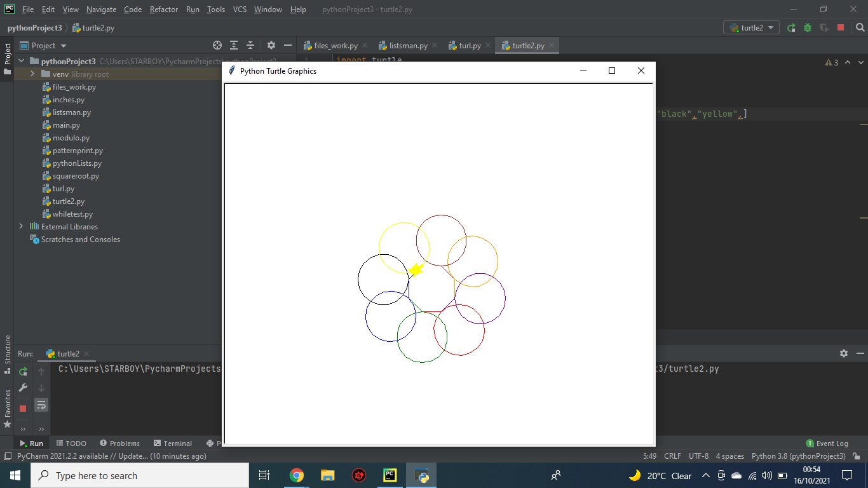Toggle soft-wrap in the Run console

click(x=41, y=405)
